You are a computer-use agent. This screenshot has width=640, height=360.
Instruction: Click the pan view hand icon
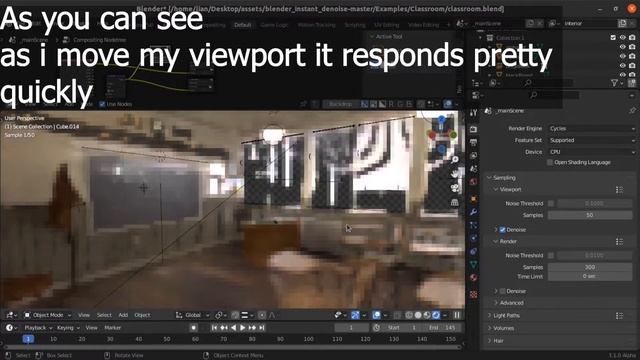click(455, 174)
